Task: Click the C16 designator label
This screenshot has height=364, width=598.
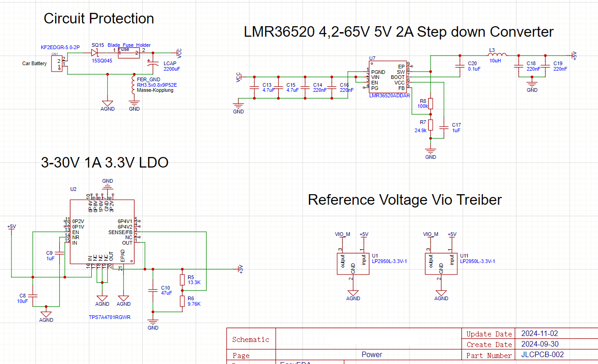Action: (344, 85)
